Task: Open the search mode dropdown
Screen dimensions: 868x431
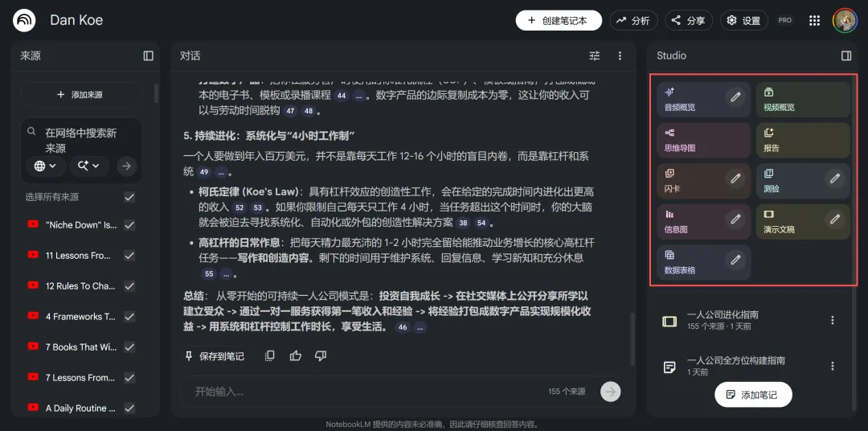Action: [x=89, y=166]
